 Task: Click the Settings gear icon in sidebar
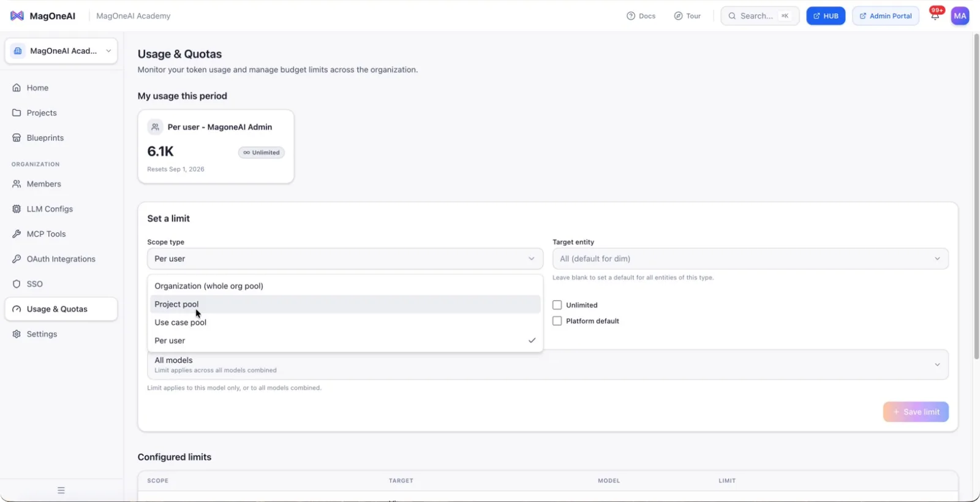tap(17, 334)
